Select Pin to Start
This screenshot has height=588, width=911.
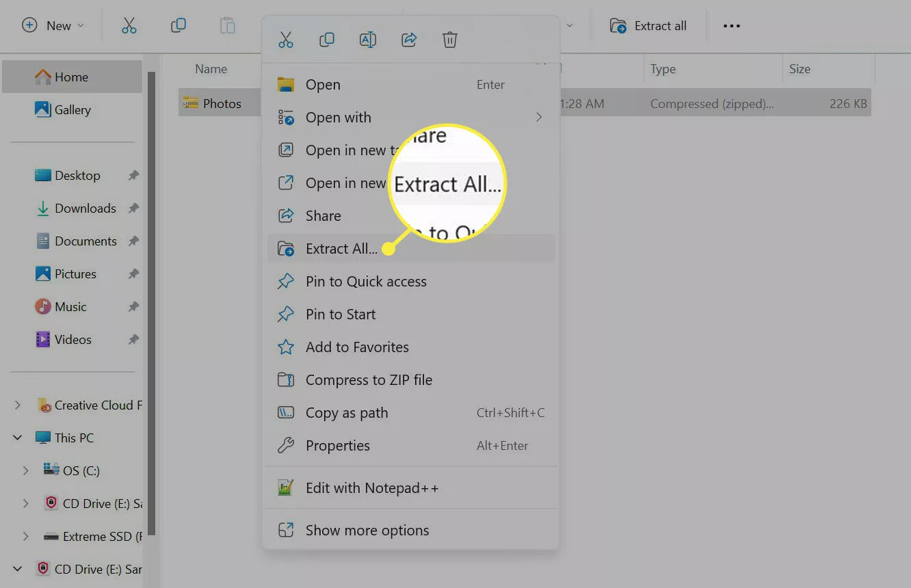tap(410, 315)
